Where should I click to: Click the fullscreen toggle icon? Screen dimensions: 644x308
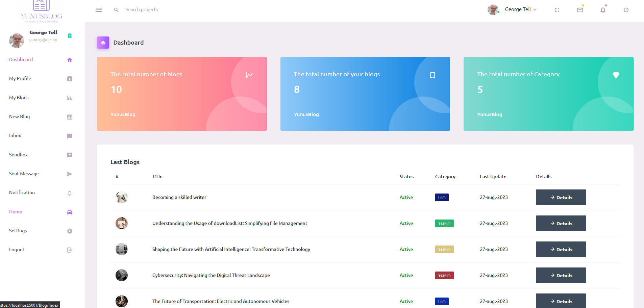(557, 10)
